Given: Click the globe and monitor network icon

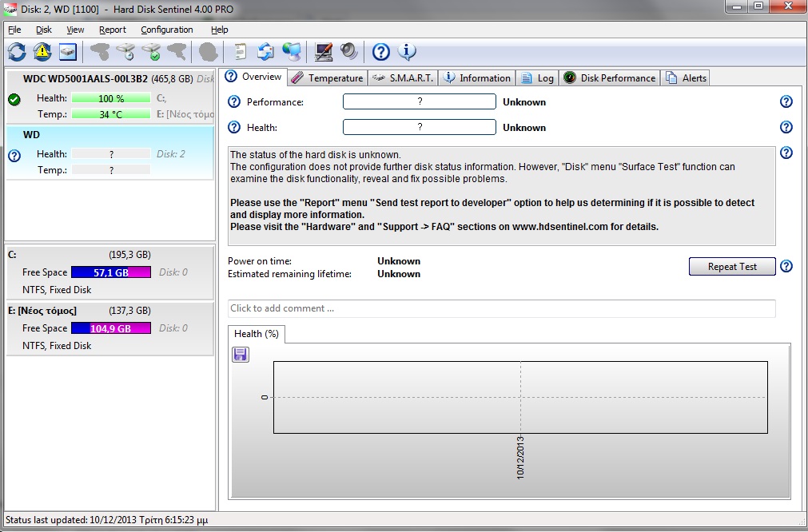Looking at the screenshot, I should pos(292,51).
